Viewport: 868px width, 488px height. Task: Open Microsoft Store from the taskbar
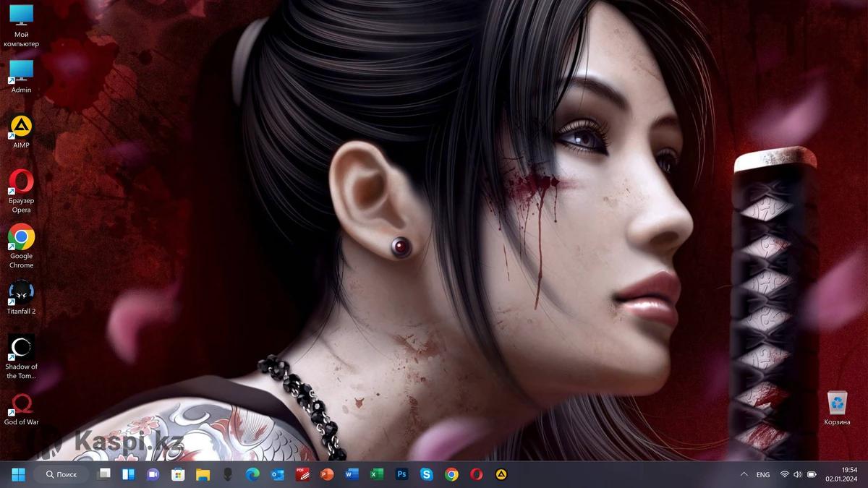click(178, 474)
